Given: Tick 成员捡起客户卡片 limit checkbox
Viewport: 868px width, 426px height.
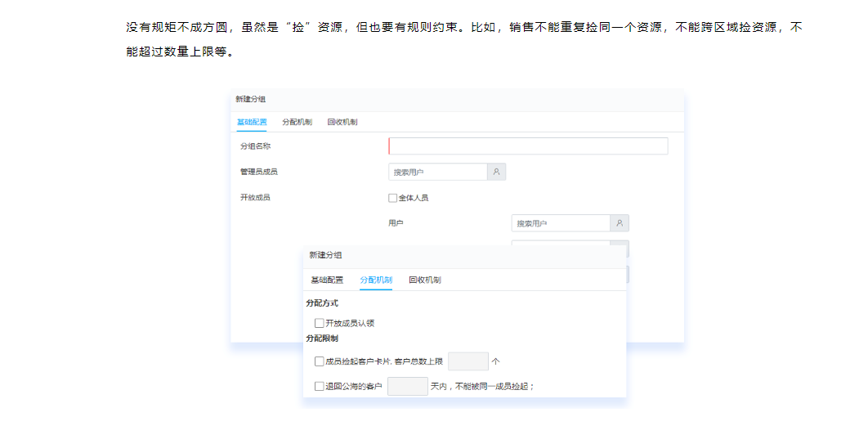Looking at the screenshot, I should click(320, 361).
